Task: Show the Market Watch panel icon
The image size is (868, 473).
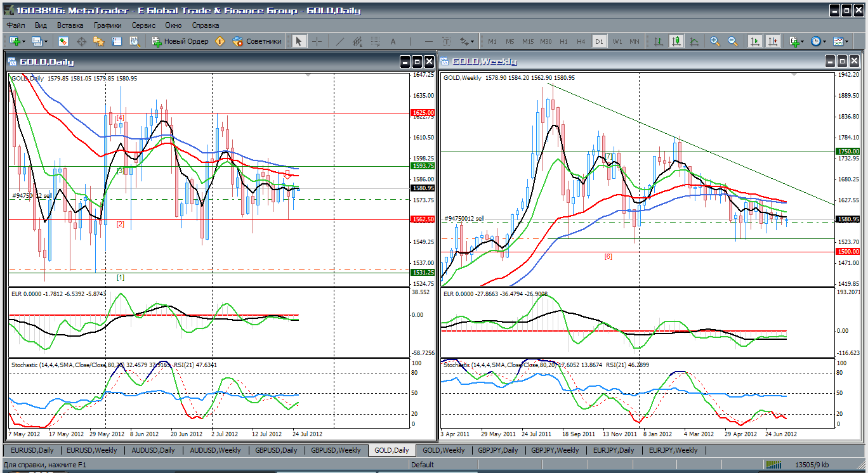Action: coord(63,41)
